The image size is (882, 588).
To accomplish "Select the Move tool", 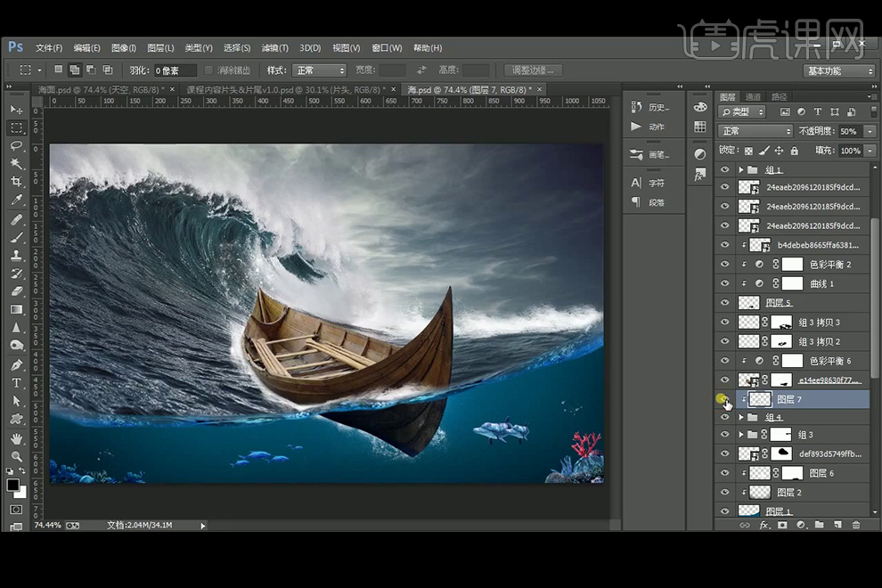I will pyautogui.click(x=16, y=109).
